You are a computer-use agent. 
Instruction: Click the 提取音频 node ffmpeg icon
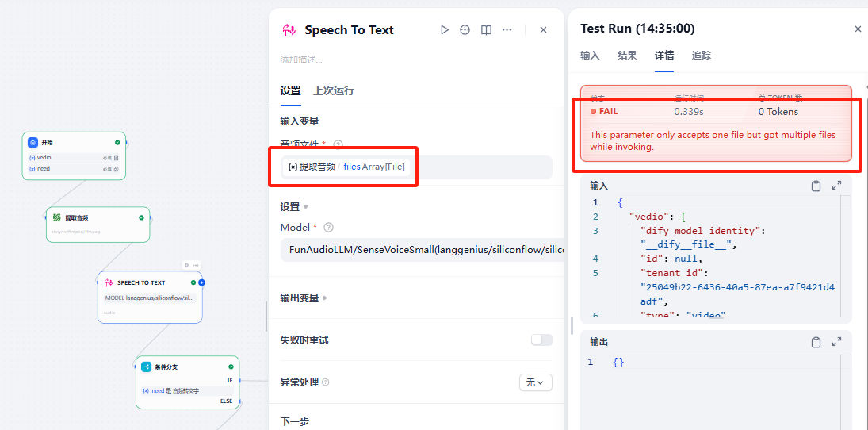click(56, 217)
